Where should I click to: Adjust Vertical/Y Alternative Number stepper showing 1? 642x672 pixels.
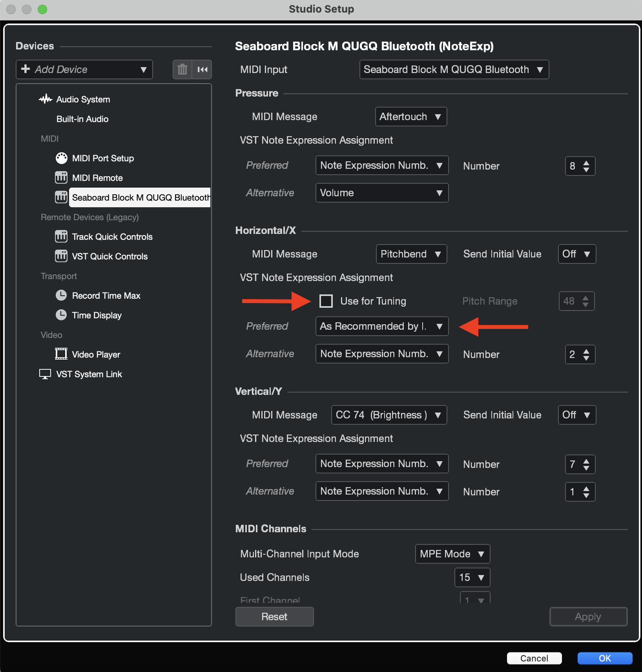pos(580,492)
